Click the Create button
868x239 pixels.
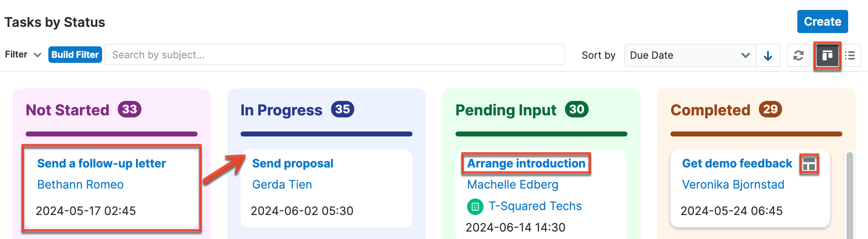coord(822,22)
